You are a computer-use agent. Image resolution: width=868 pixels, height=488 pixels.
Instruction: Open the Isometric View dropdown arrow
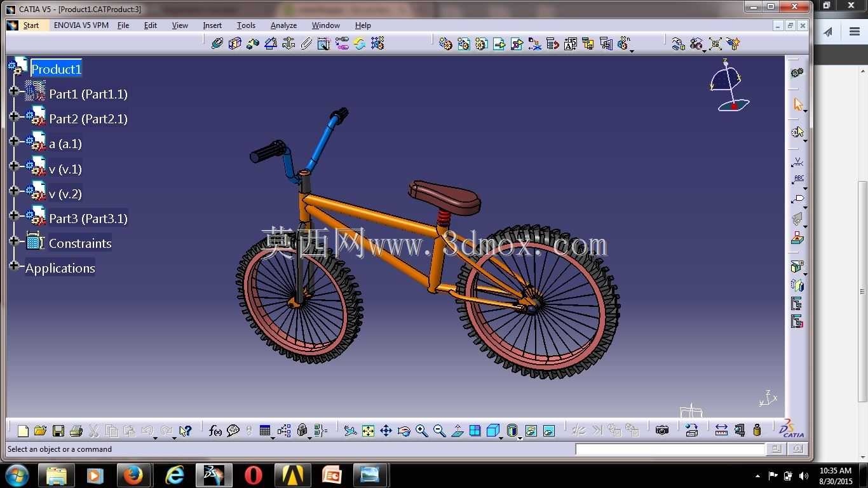pyautogui.click(x=501, y=438)
